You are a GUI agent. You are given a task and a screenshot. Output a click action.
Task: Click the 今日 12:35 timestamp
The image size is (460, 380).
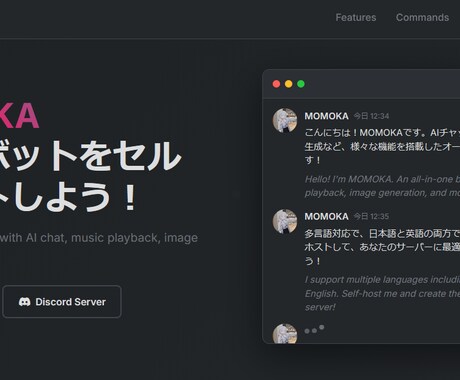tap(371, 216)
